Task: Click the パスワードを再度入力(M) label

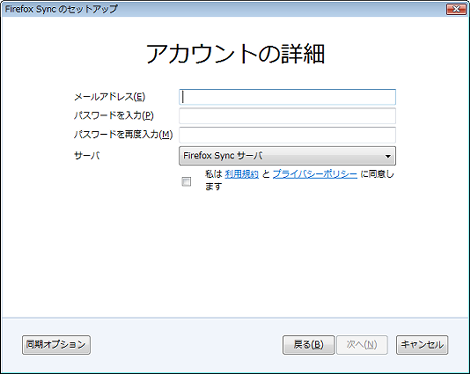Action: click(x=123, y=135)
